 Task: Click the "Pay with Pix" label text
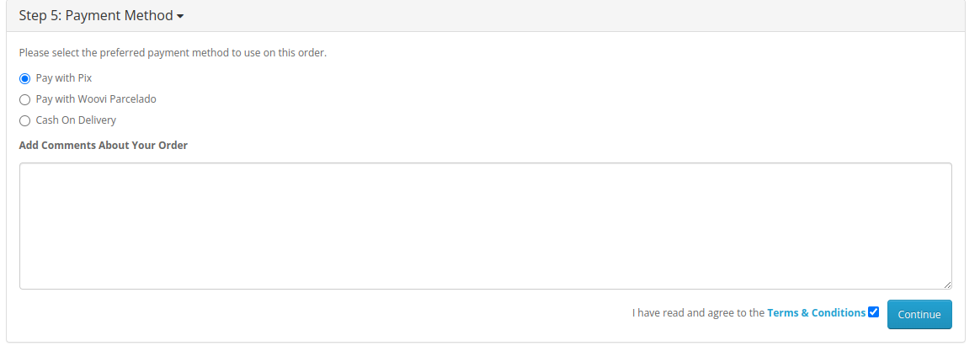(x=64, y=78)
